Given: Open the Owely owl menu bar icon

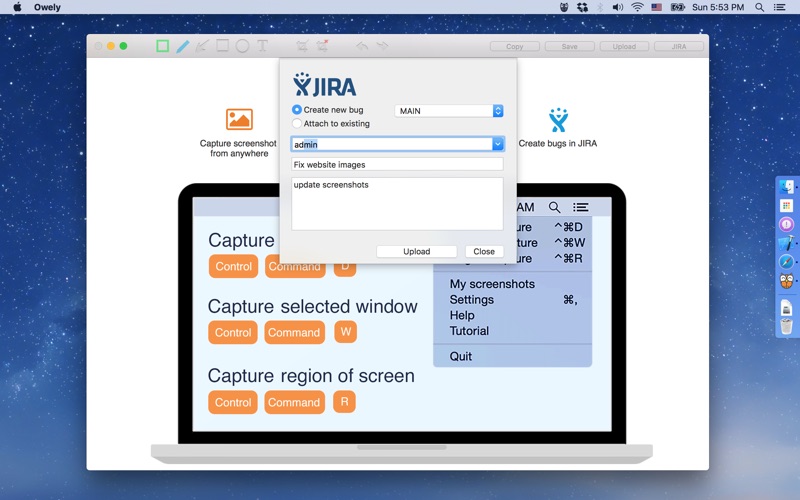Looking at the screenshot, I should tap(564, 7).
